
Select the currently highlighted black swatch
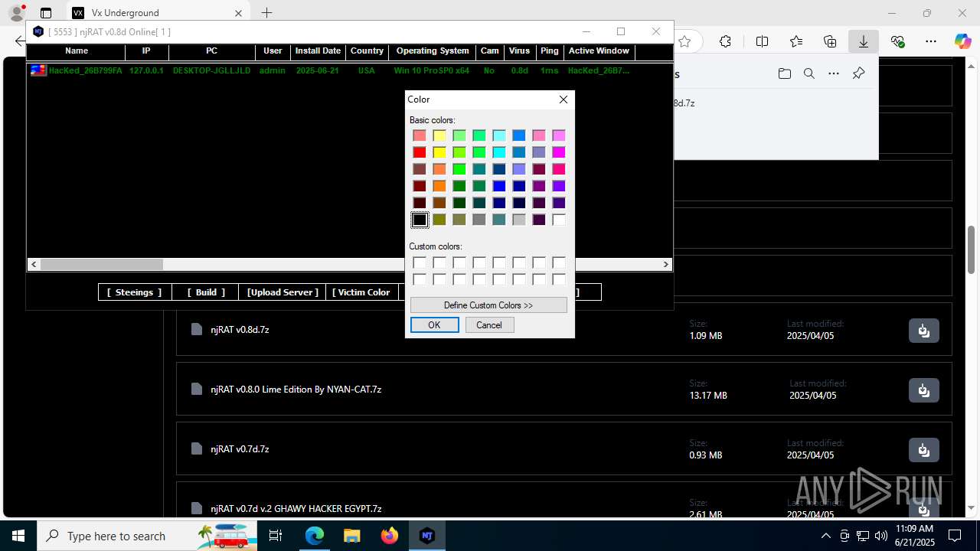[x=420, y=220]
